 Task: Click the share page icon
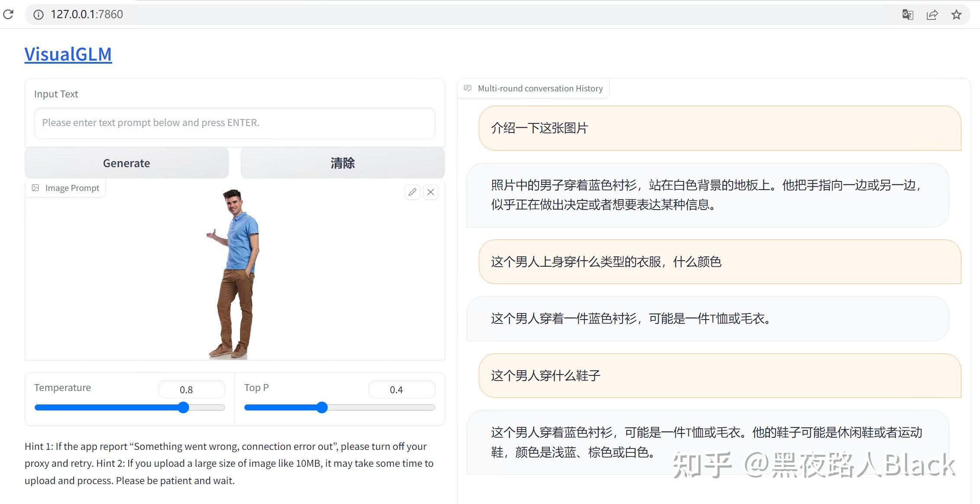pyautogui.click(x=932, y=15)
